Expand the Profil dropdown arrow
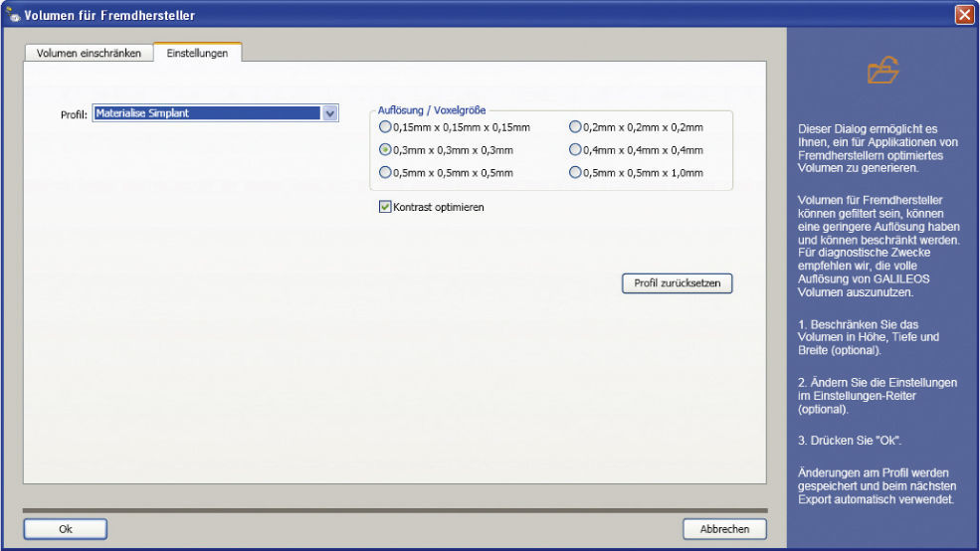This screenshot has width=980, height=551. tap(330, 113)
